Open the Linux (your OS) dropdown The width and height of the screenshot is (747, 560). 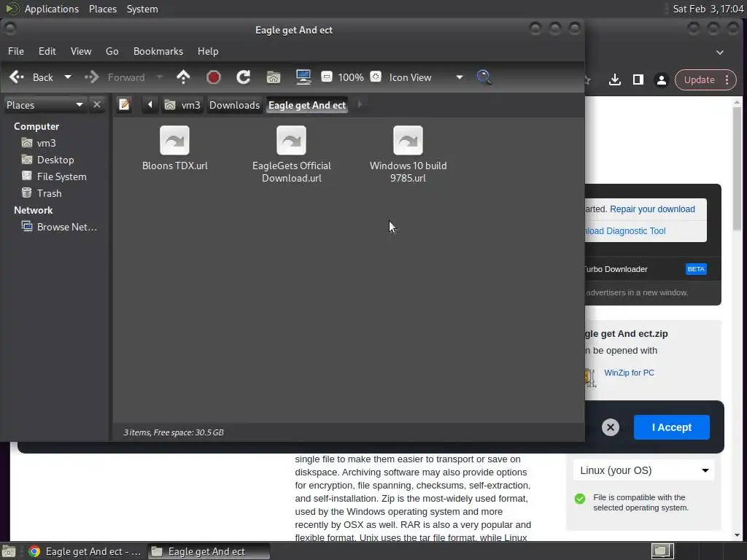[x=643, y=470]
